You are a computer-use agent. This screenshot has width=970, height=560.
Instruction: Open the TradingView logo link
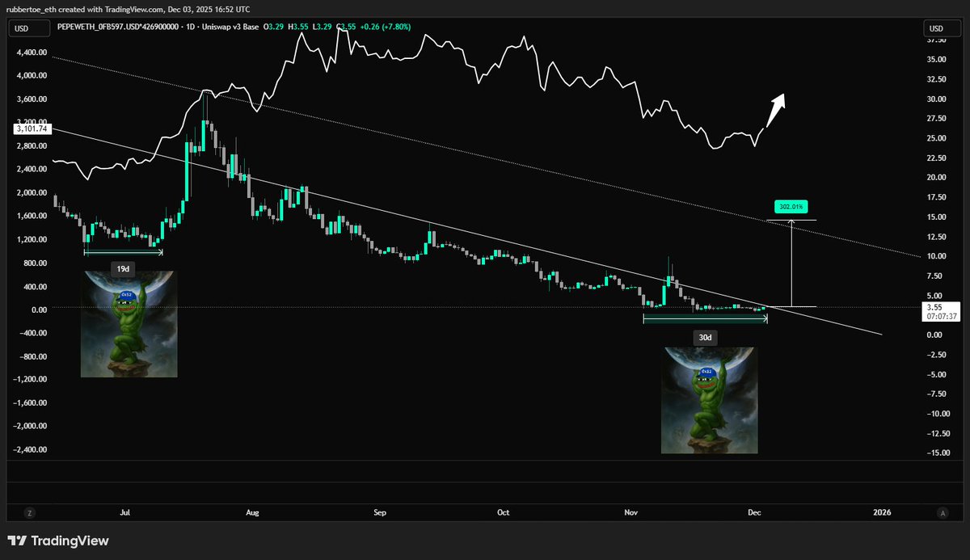pos(58,541)
